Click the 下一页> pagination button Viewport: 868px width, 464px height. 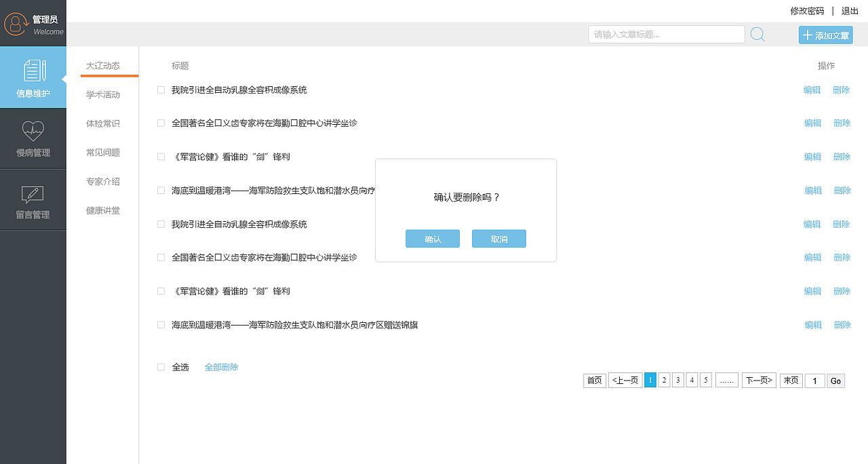pyautogui.click(x=759, y=381)
